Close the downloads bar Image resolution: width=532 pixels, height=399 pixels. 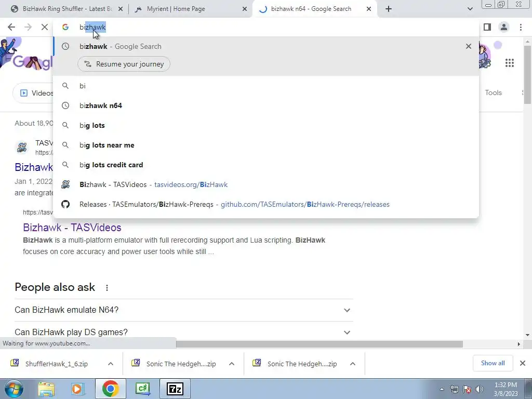tap(523, 363)
